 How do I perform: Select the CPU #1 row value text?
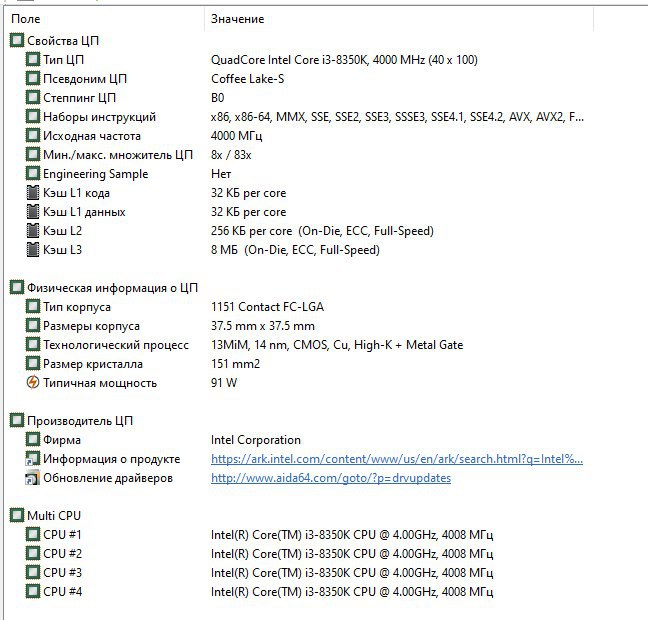[352, 535]
